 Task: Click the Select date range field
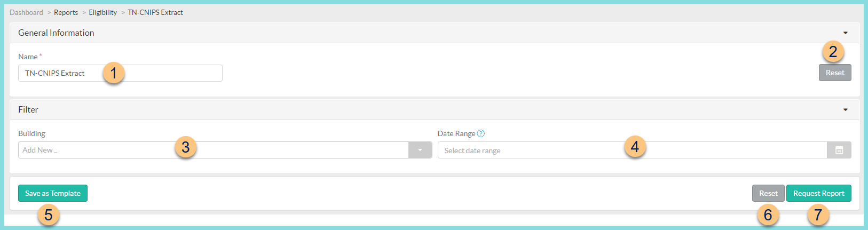coord(633,150)
